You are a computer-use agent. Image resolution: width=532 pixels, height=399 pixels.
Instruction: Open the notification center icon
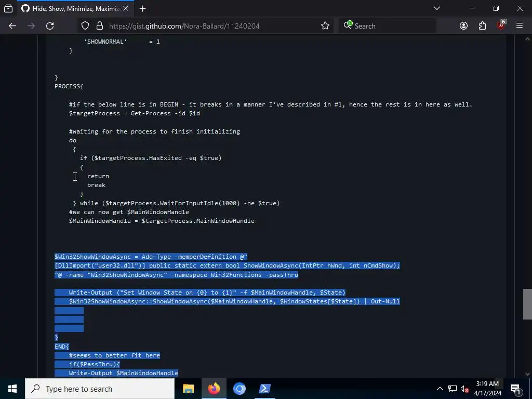tap(516, 389)
